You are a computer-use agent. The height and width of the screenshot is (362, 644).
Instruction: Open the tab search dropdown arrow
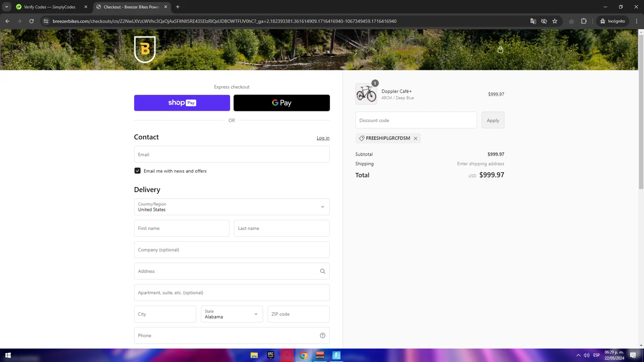click(6, 7)
